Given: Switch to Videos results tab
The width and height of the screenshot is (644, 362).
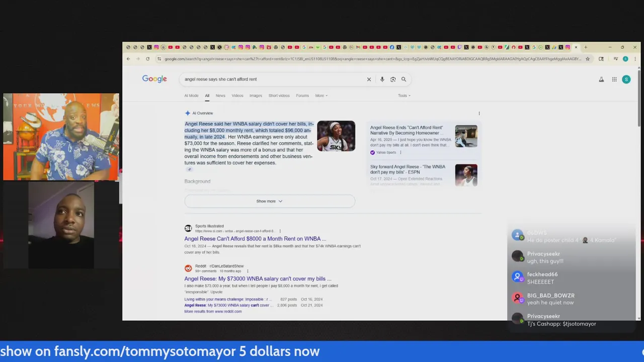Looking at the screenshot, I should [x=237, y=96].
